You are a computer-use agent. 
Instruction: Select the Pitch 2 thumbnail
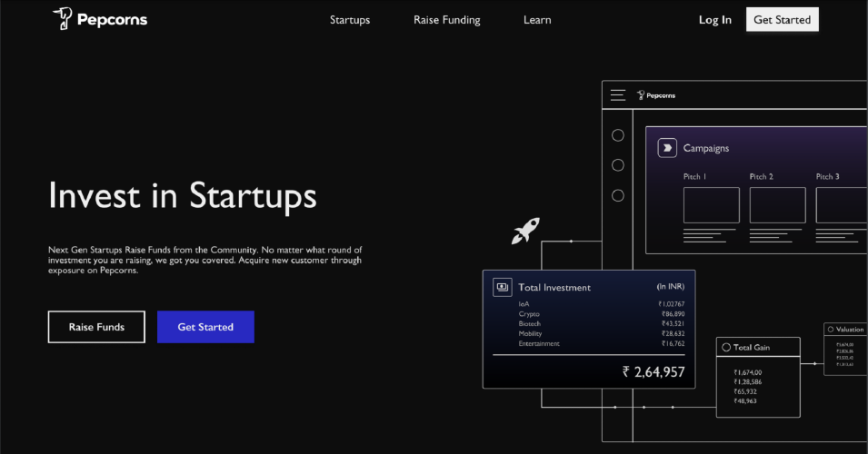pyautogui.click(x=777, y=205)
